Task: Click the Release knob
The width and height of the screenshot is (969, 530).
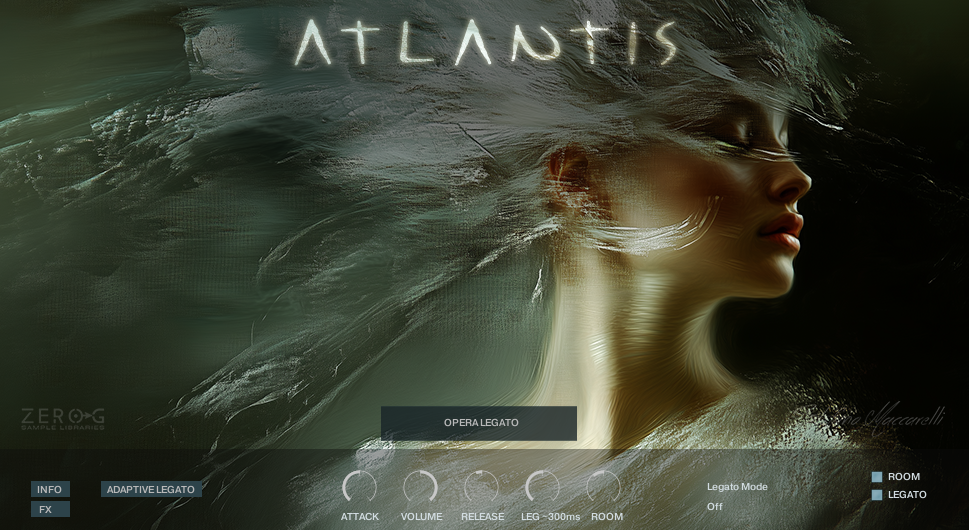Action: click(x=482, y=488)
